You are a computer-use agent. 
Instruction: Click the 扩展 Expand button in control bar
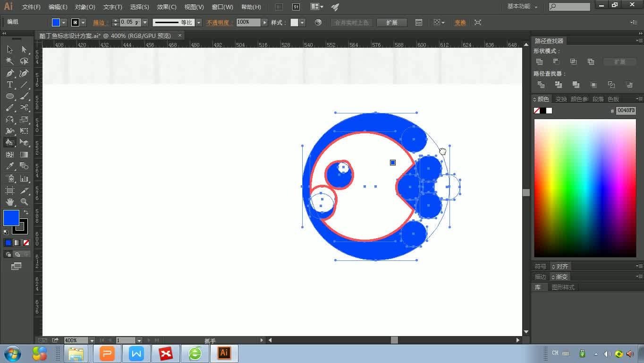(x=392, y=22)
